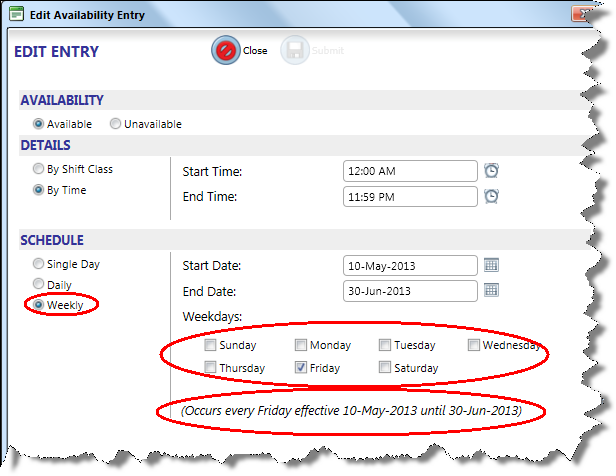616x476 pixels.
Task: Open the End Date calendar picker
Action: 491,290
